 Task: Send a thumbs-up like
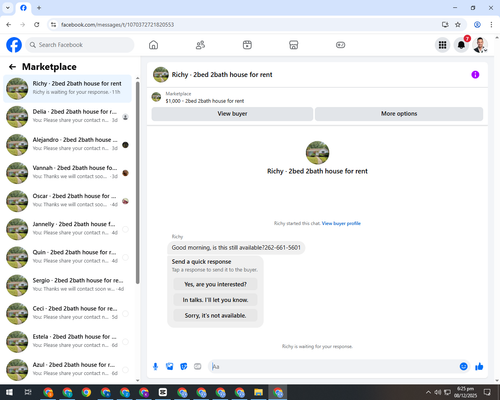pos(479,367)
